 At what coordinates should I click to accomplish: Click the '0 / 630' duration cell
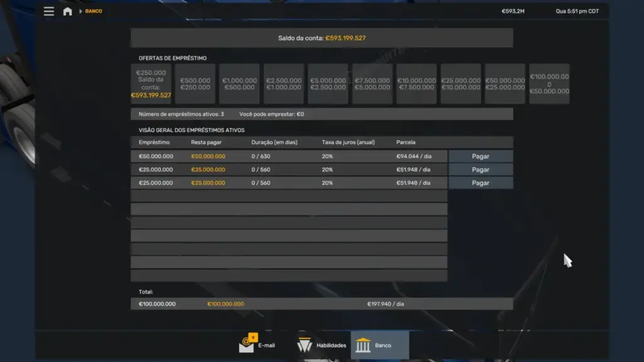[x=261, y=156]
